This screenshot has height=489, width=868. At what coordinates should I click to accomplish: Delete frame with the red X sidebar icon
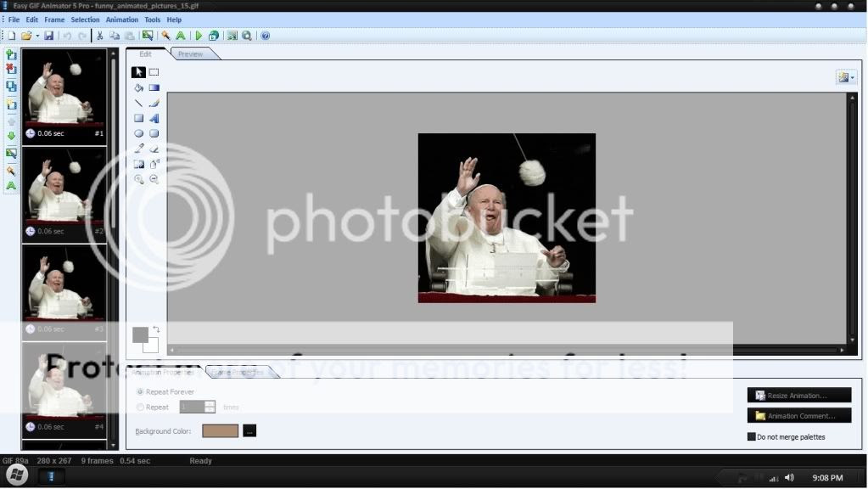tap(11, 70)
